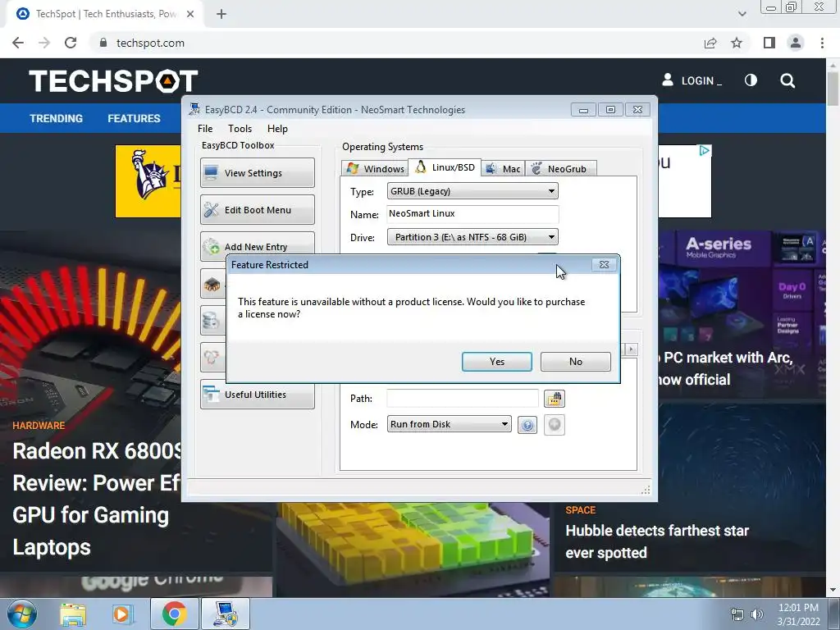Reload the page in Chrome
The width and height of the screenshot is (840, 630).
tap(71, 43)
